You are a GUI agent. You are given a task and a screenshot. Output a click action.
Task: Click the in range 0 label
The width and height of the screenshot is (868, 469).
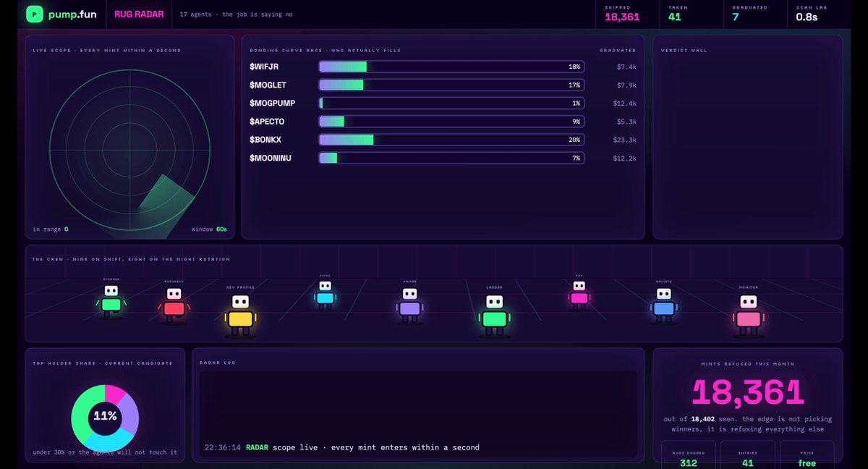[x=51, y=229]
